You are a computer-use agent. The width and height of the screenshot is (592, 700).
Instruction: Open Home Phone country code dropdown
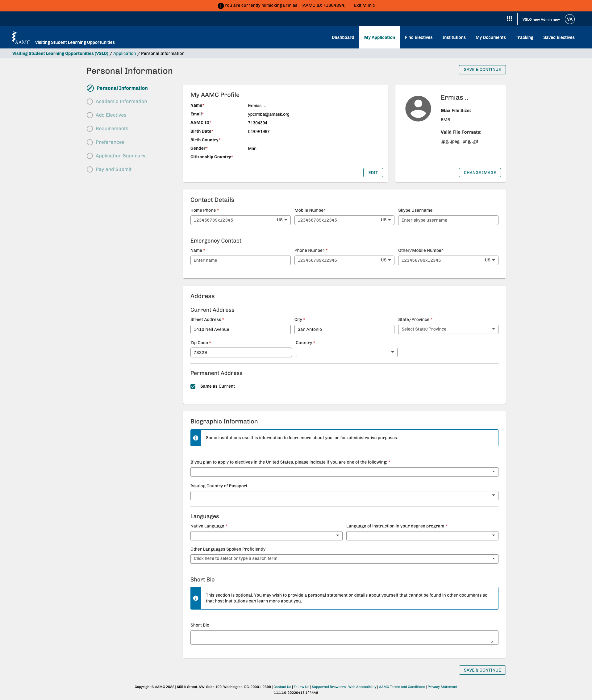click(282, 220)
